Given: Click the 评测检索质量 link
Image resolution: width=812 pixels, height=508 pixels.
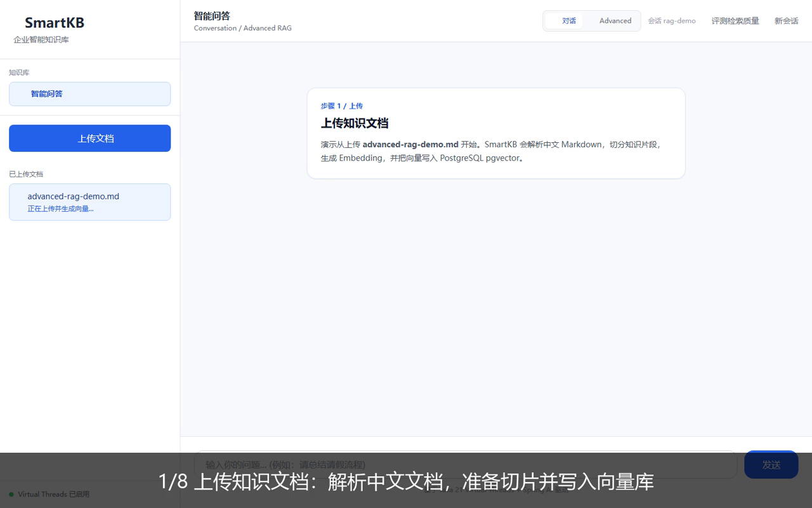Looking at the screenshot, I should (x=735, y=21).
